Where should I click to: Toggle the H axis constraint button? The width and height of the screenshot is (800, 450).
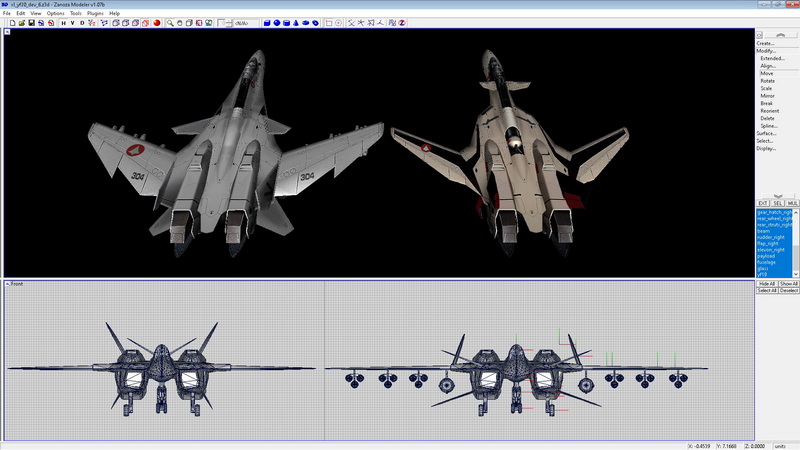click(63, 22)
